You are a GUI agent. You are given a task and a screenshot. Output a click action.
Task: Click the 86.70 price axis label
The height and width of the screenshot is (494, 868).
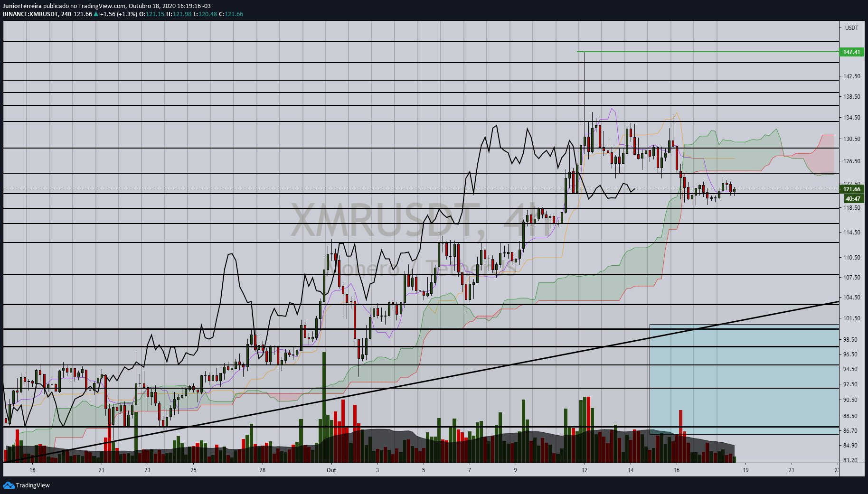(850, 431)
